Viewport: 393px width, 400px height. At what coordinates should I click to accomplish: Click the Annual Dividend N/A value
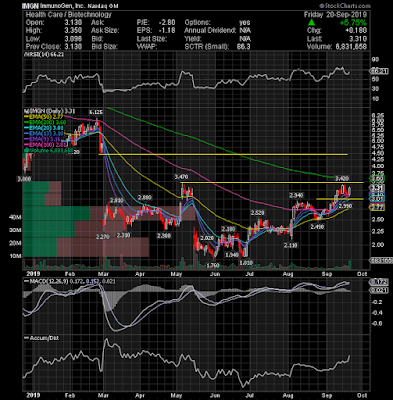pos(245,31)
